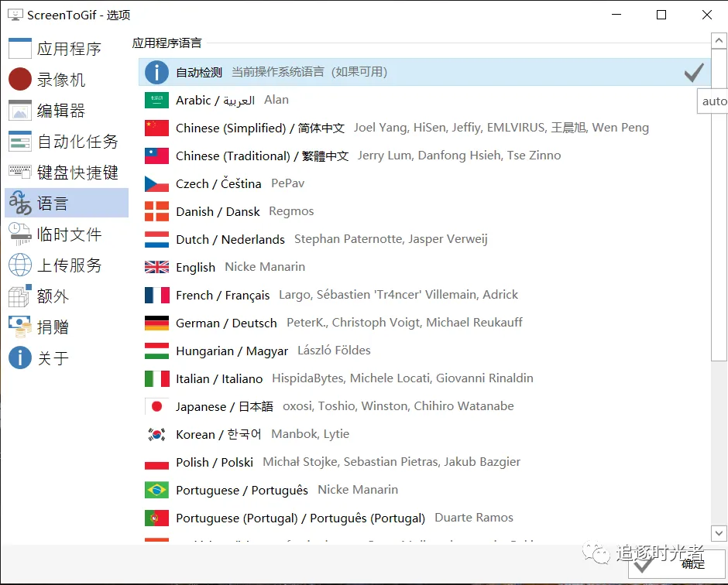Screen dimensions: 728x585
Task: Select the English language label
Action: pos(195,268)
